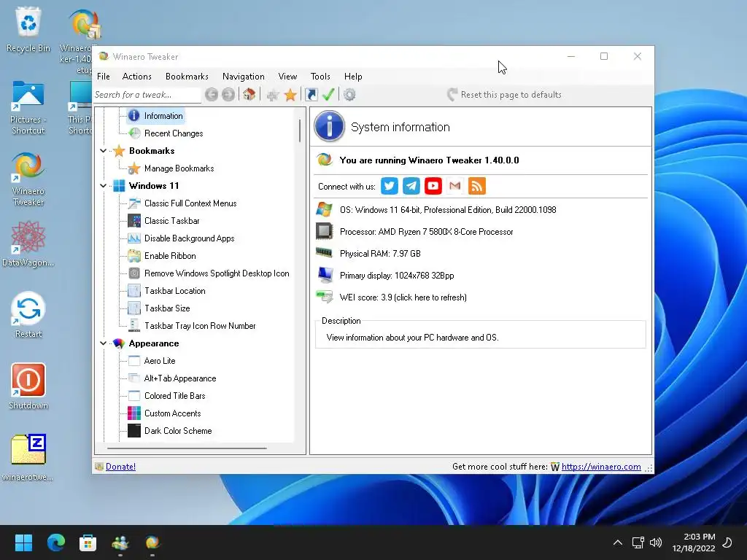This screenshot has width=747, height=560.
Task: Click the green checkmark toolbar icon
Action: pyautogui.click(x=328, y=95)
